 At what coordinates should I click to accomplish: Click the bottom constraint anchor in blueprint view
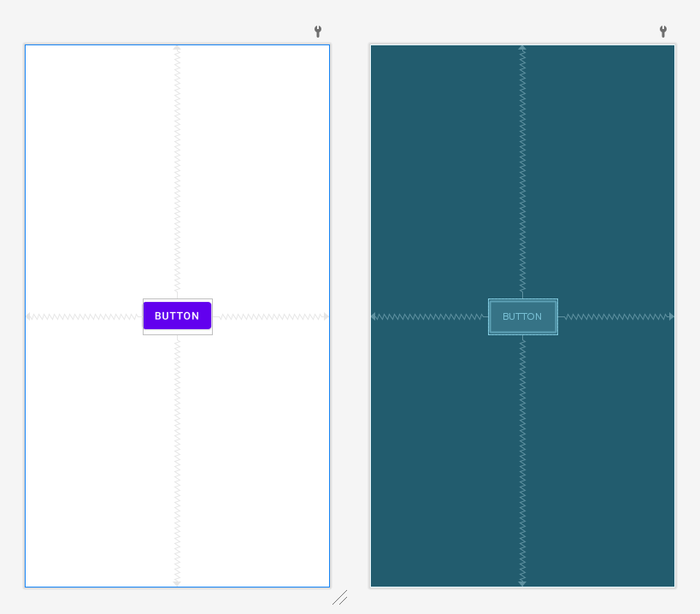tap(522, 583)
